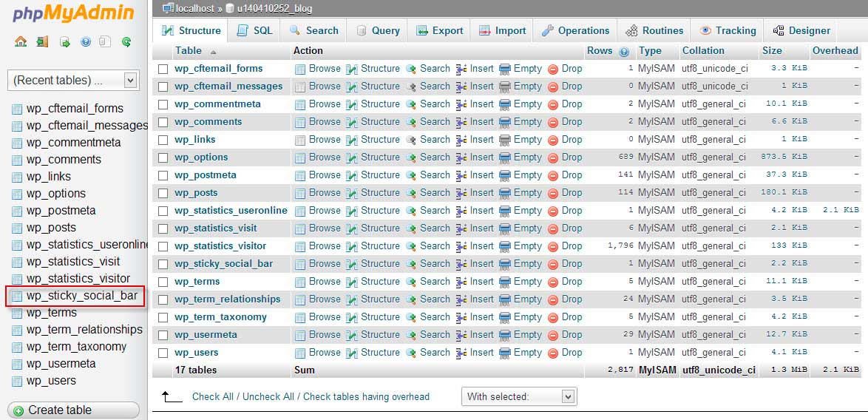Sort by the Size column header
868x420 pixels.
tap(772, 51)
